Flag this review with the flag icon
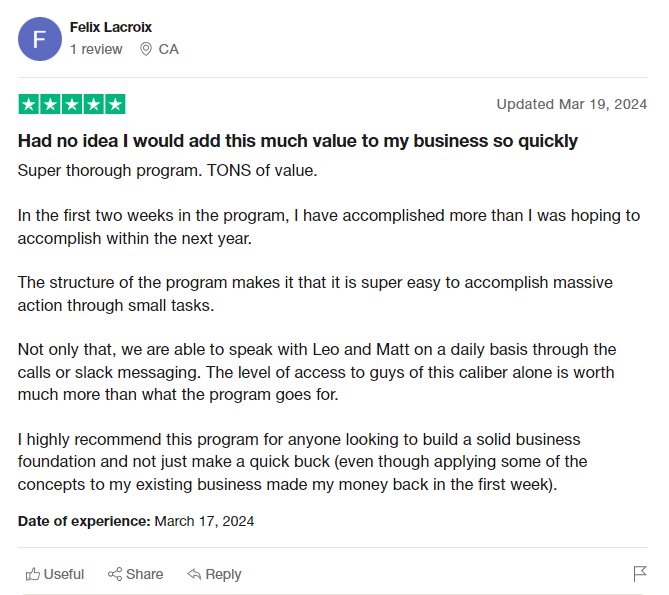This screenshot has height=595, width=669. (x=640, y=574)
